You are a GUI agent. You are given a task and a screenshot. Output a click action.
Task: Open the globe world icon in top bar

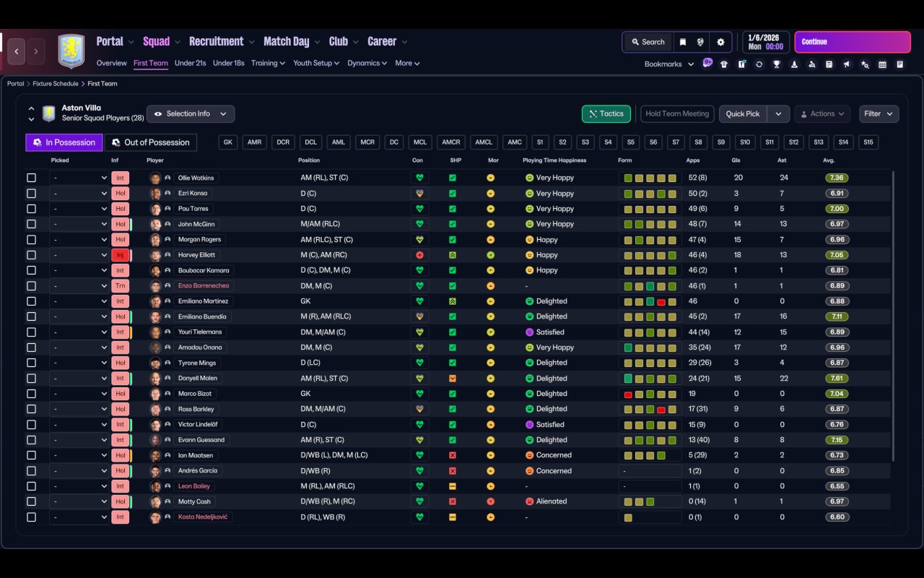tap(700, 42)
